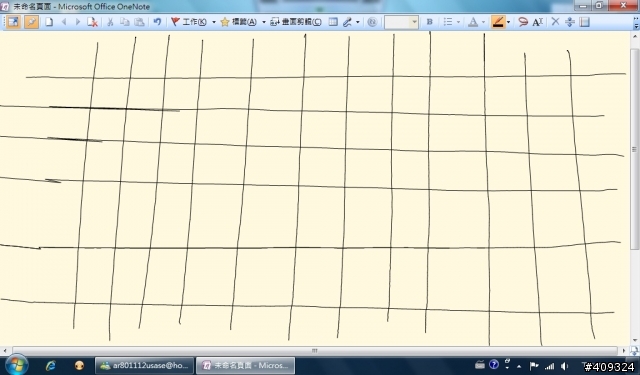Click the horizontal scrollbar right arrow
The height and width of the screenshot is (375, 640).
pyautogui.click(x=624, y=351)
